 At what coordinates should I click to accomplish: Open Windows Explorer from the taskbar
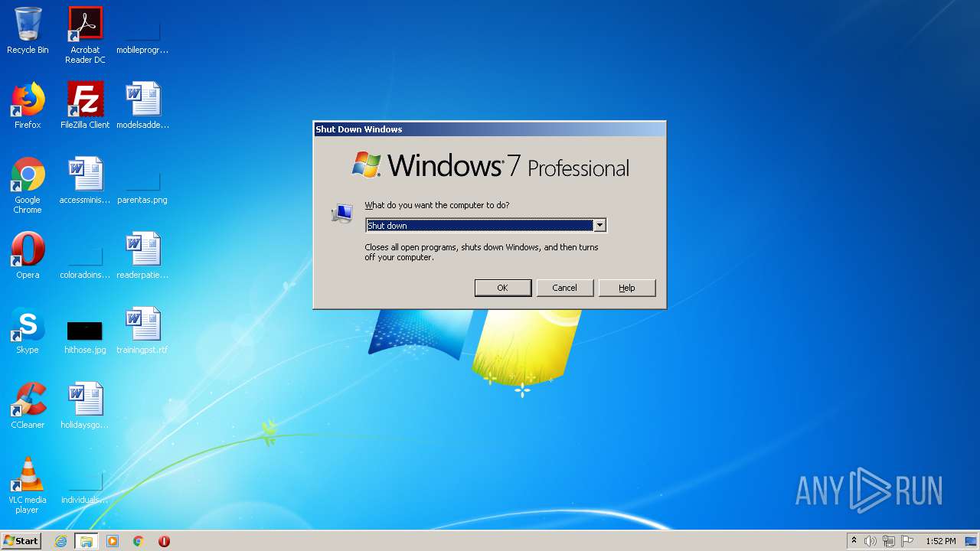tap(87, 541)
